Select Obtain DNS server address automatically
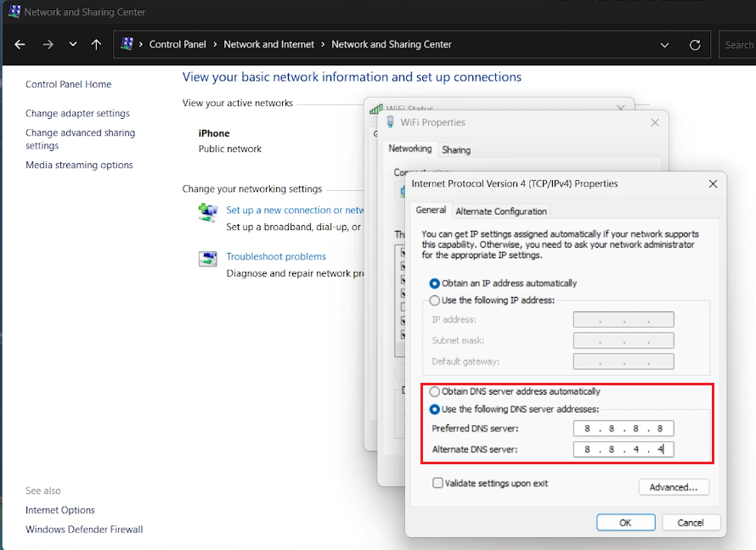The width and height of the screenshot is (756, 550). 435,392
